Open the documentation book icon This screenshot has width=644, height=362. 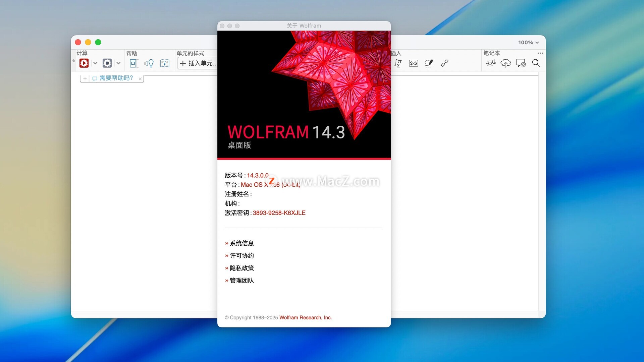(165, 63)
